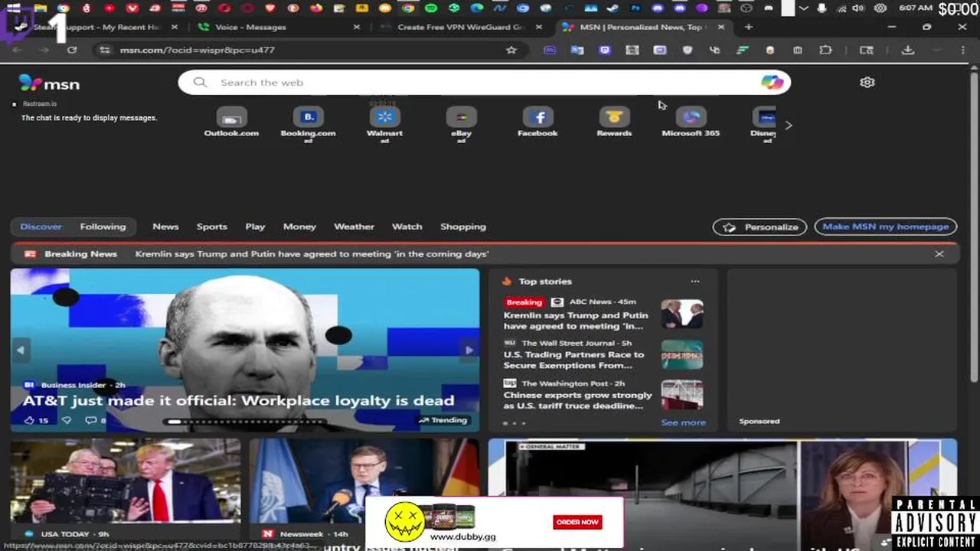
Task: Open Top stories more options ellipsis
Action: 695,281
